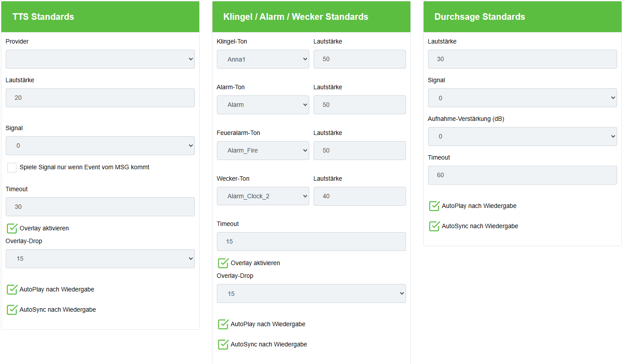622x364 pixels.
Task: Click the Alarm-Ton Lautstärke field
Action: [x=359, y=105]
